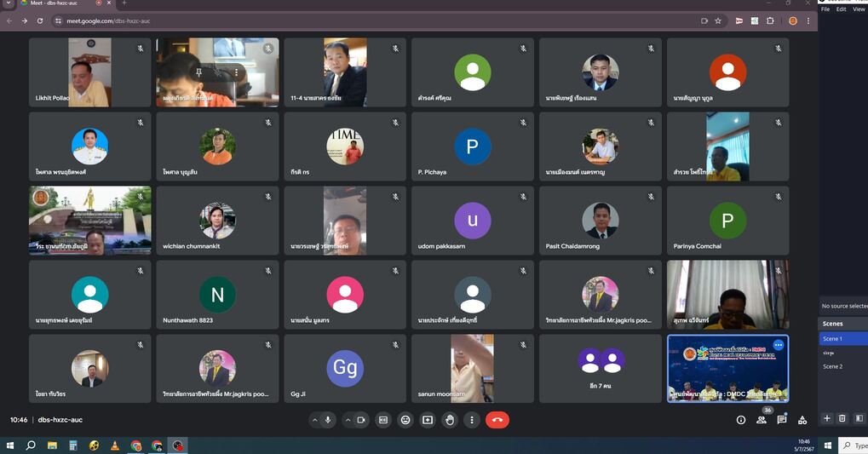Open the emoji reaction button
The width and height of the screenshot is (868, 454).
(405, 420)
